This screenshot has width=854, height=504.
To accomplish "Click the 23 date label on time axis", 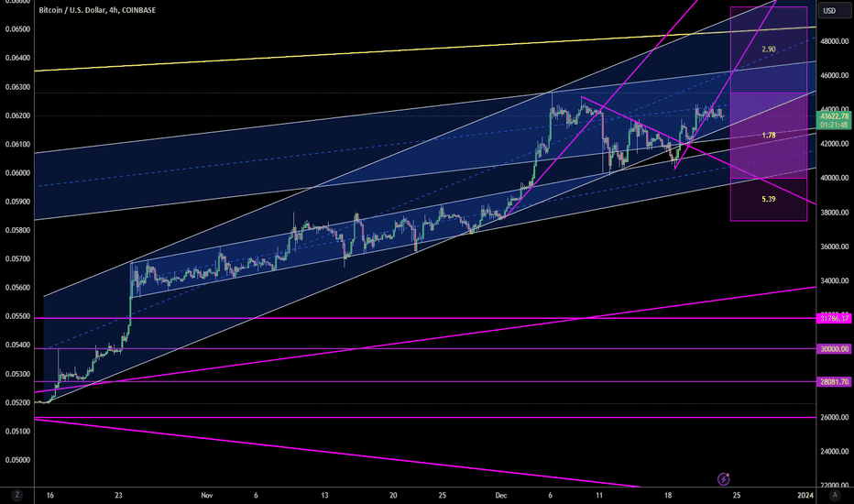I will tap(119, 495).
